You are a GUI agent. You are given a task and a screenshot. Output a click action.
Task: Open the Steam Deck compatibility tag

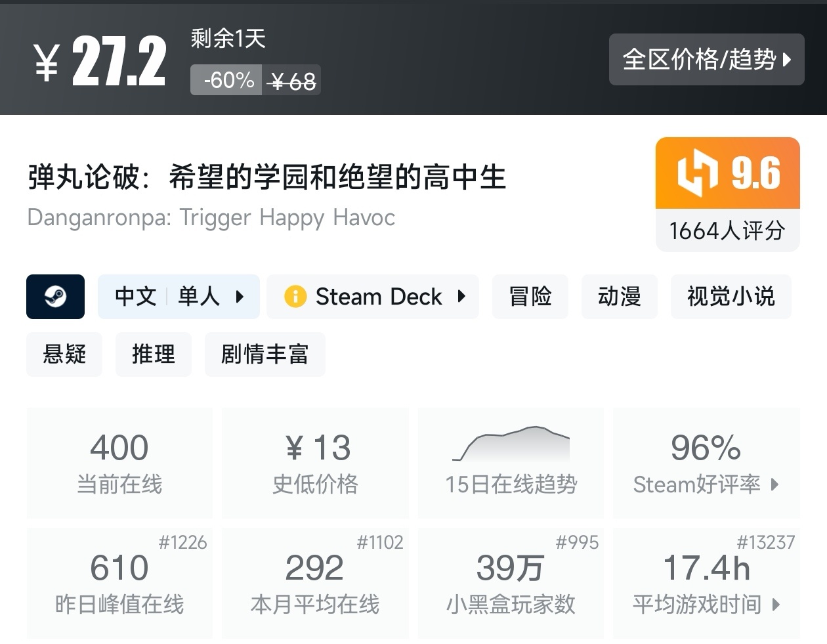pyautogui.click(x=373, y=297)
